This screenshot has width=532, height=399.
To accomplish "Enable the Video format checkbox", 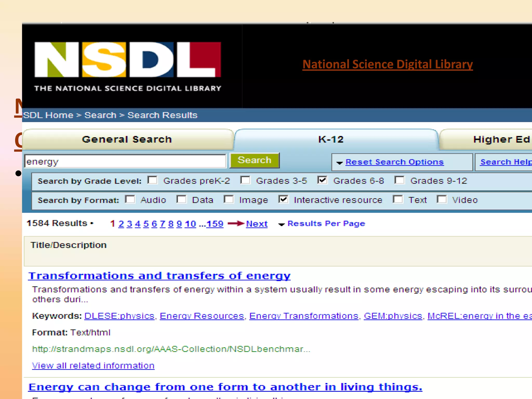I will 442,199.
